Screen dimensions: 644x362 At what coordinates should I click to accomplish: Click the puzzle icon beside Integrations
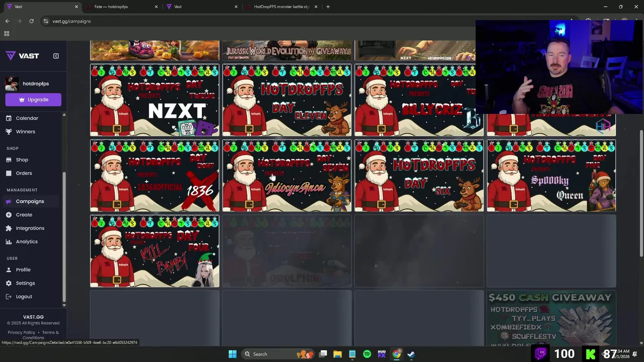[x=9, y=228]
